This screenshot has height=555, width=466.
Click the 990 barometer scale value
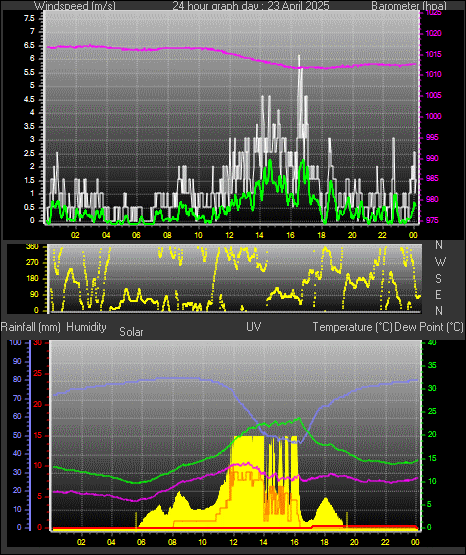tap(432, 158)
